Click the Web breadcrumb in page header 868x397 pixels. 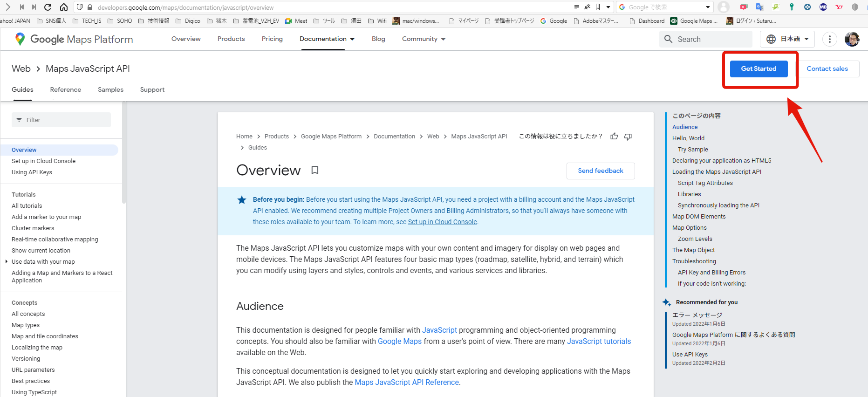[21, 68]
